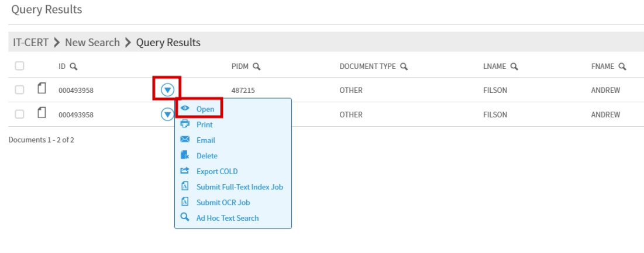Viewport: 644px width, 253px height.
Task: Click the PIDM column search icon
Action: pos(256,67)
